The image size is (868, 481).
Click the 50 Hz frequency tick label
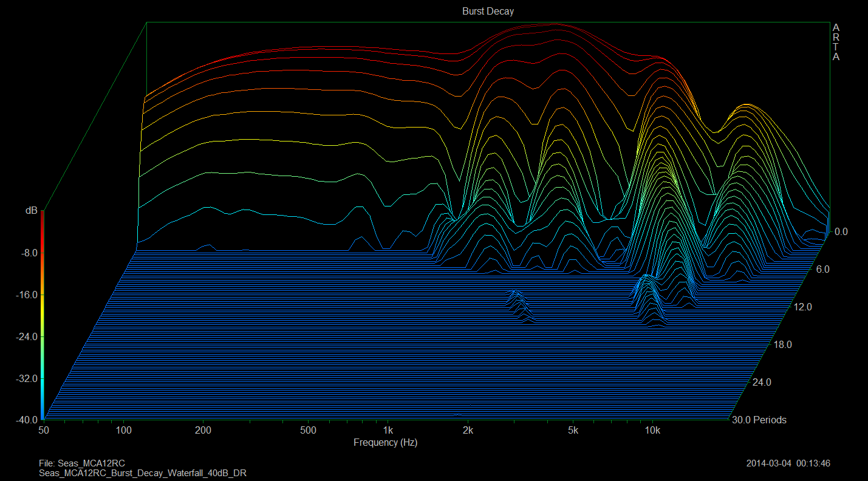click(x=44, y=431)
